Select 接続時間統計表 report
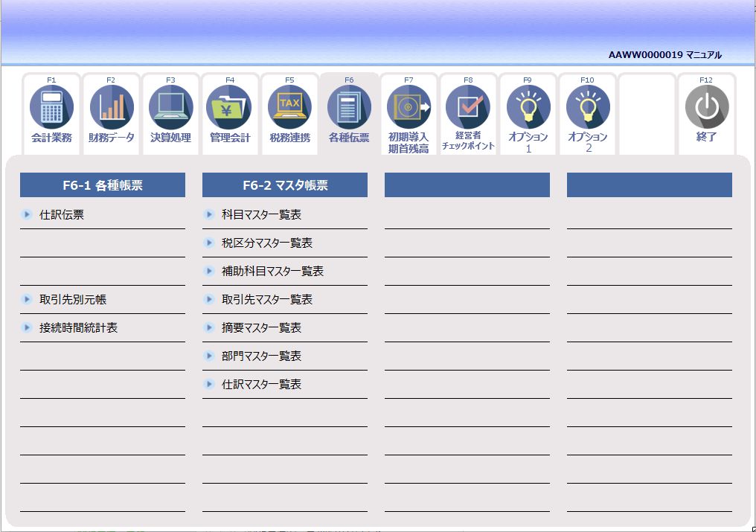The image size is (756, 532). [78, 328]
